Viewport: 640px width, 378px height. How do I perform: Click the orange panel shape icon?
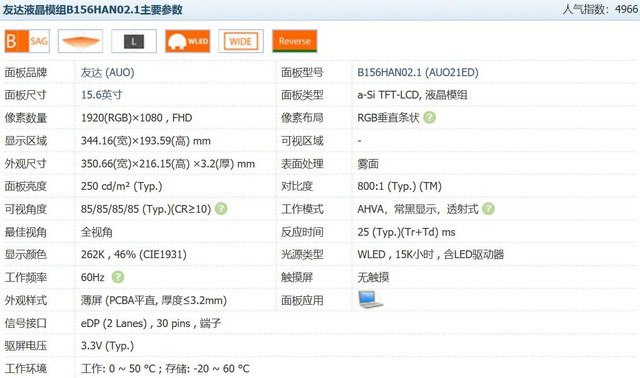(x=80, y=41)
